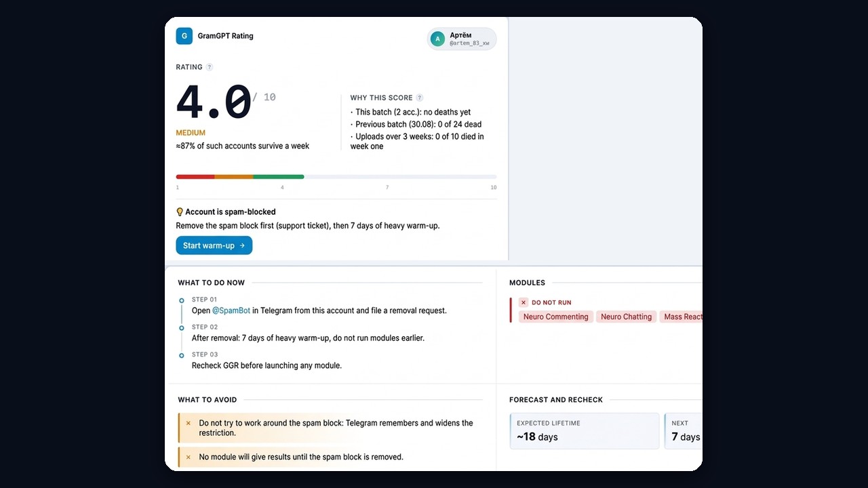The image size is (868, 488).
Task: Click the help icon beside WHY THIS SCORE
Action: pos(420,98)
